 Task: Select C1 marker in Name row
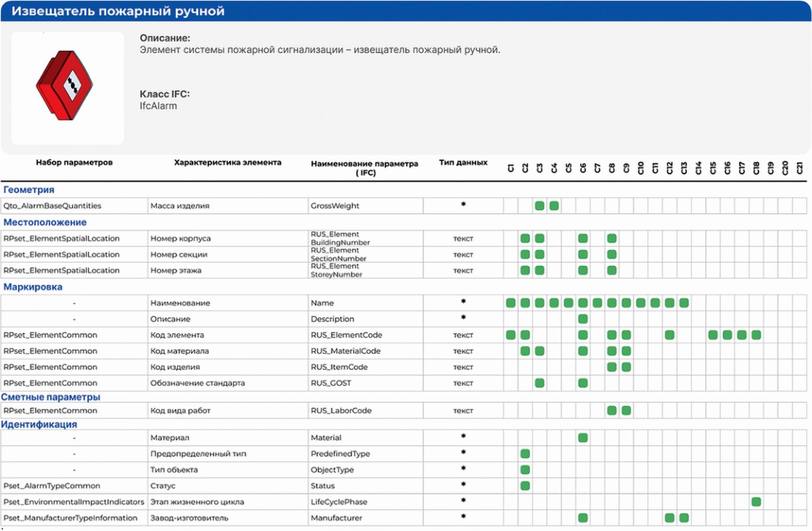pos(511,303)
